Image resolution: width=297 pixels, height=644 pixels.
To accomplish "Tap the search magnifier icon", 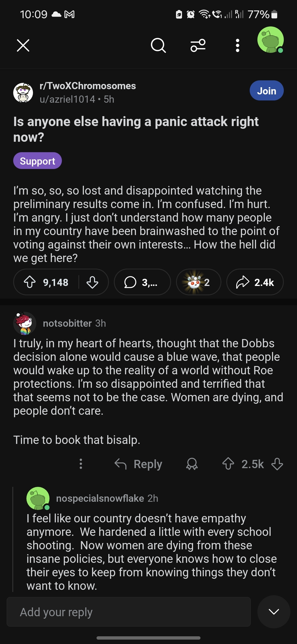I will click(x=158, y=45).
